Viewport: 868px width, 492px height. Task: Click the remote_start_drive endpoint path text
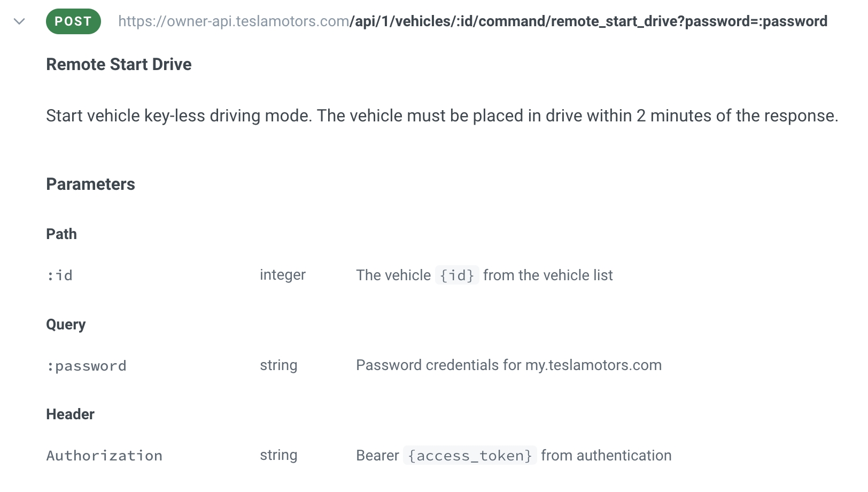[588, 21]
